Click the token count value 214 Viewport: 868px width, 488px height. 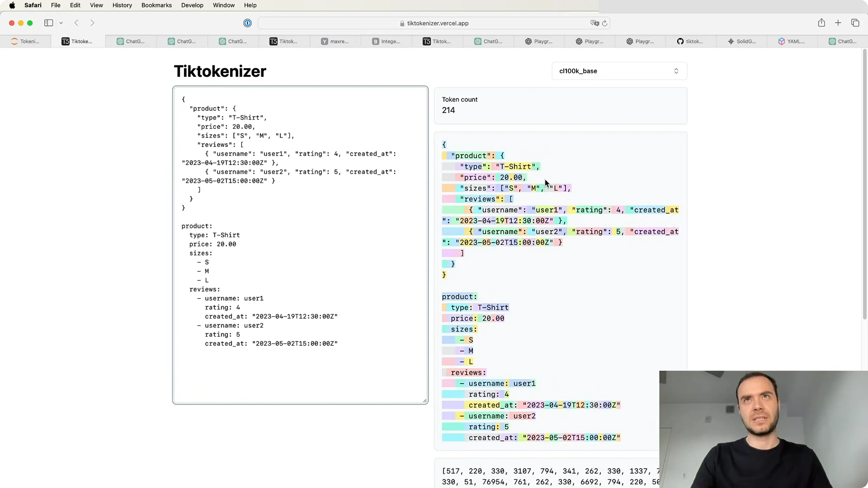click(x=449, y=110)
